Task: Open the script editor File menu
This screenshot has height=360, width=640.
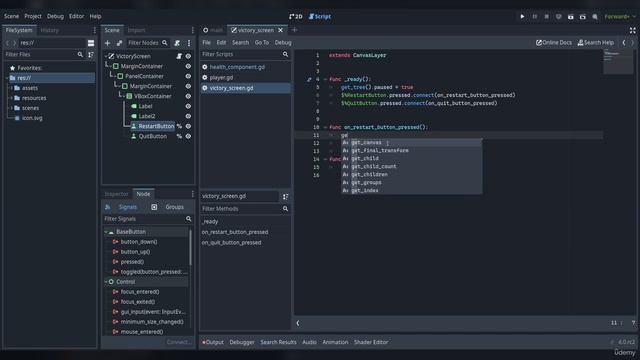Action: coord(207,42)
